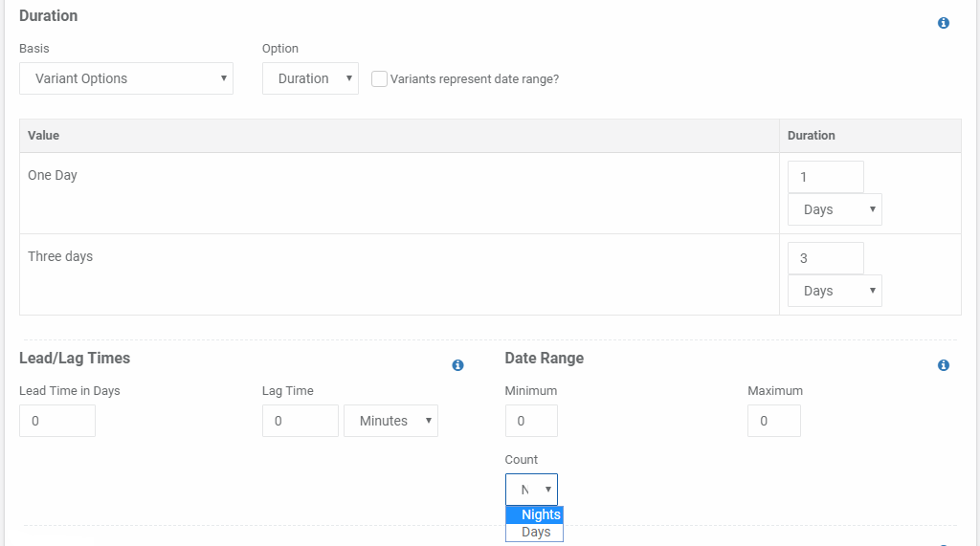Click the Duration column header
This screenshot has width=980, height=546.
pos(811,136)
